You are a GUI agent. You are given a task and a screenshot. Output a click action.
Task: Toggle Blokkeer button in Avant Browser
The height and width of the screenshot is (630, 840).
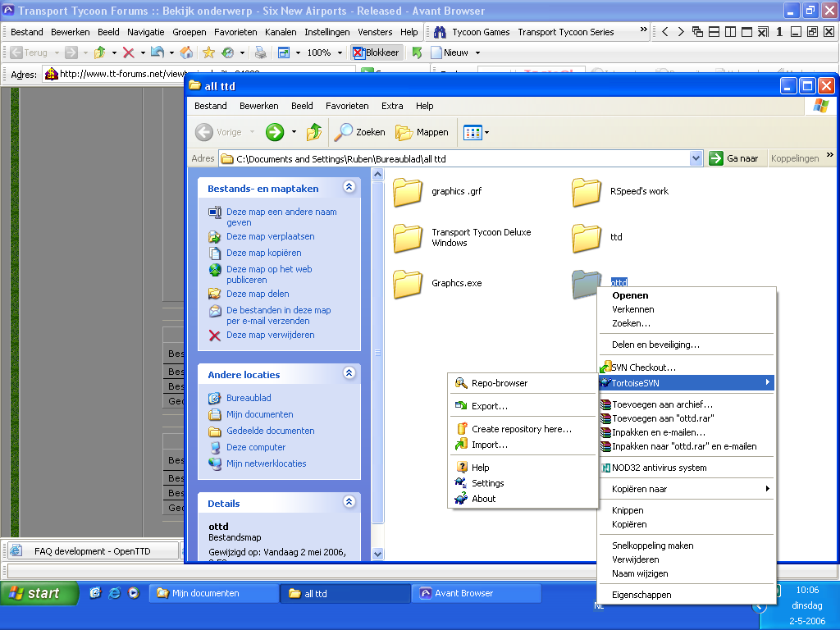pyautogui.click(x=376, y=52)
